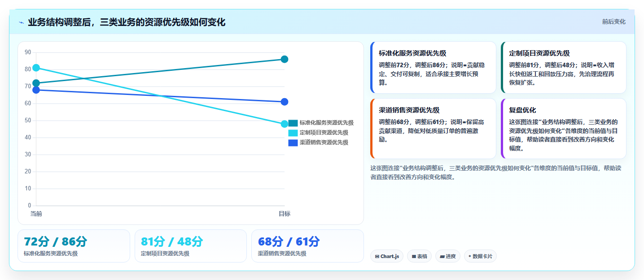
Task: Select the 81 current point on chart
Action: [36, 68]
